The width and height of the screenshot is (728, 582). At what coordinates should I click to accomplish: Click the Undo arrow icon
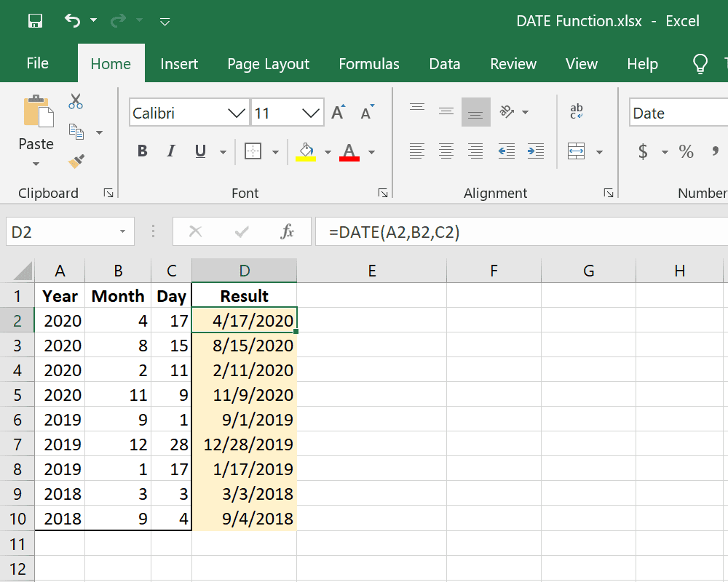[72, 20]
